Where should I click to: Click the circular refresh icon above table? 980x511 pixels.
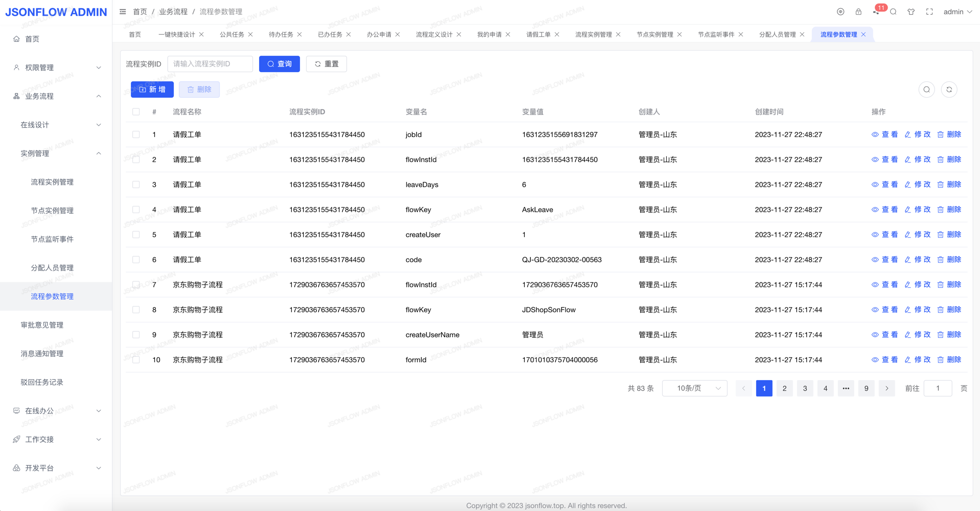click(x=949, y=89)
